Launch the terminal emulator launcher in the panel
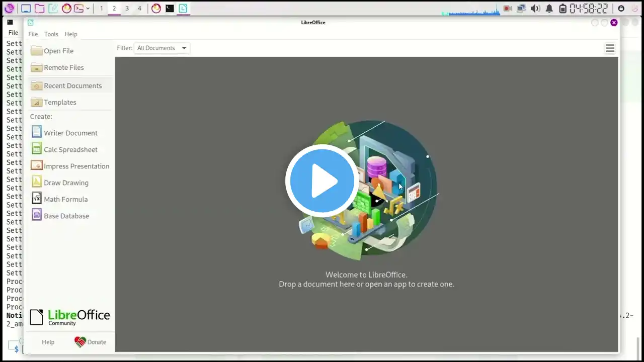This screenshot has height=362, width=644. [x=78, y=8]
